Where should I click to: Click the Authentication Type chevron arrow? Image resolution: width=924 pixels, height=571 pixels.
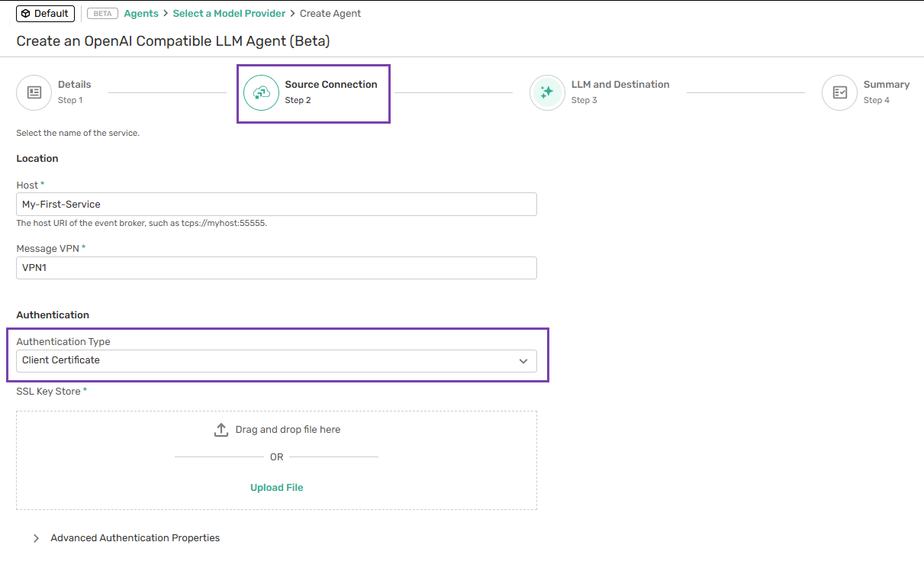pyautogui.click(x=523, y=361)
